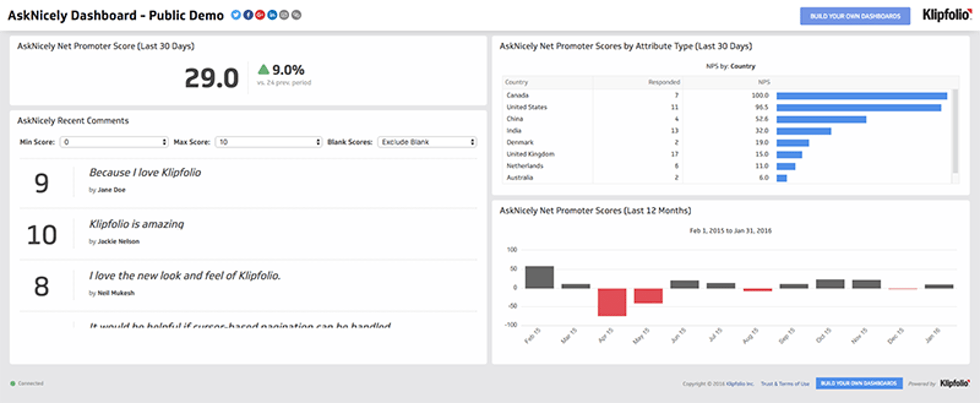This screenshot has height=403, width=980.
Task: Select the United Kingdom row
Action: coord(727,154)
